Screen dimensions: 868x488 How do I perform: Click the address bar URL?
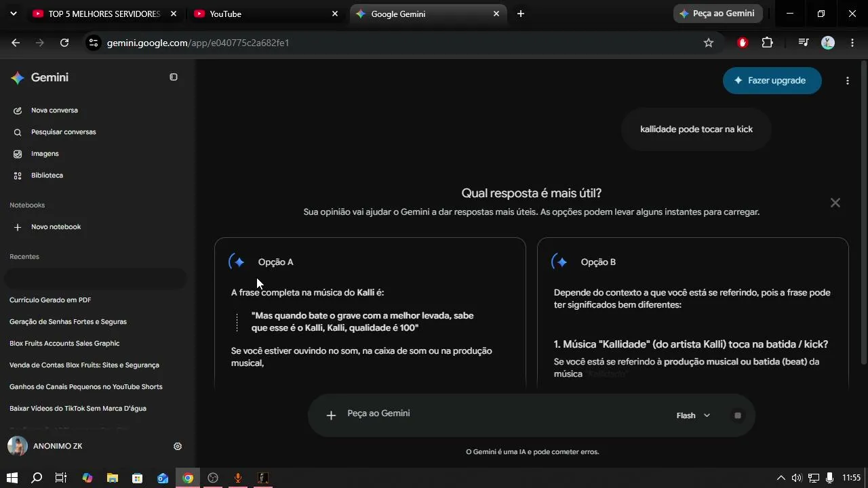[x=198, y=43]
